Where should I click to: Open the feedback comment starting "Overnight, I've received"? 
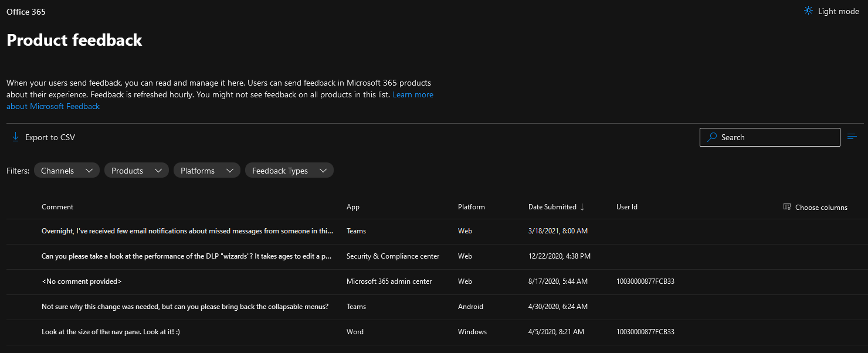click(x=188, y=231)
